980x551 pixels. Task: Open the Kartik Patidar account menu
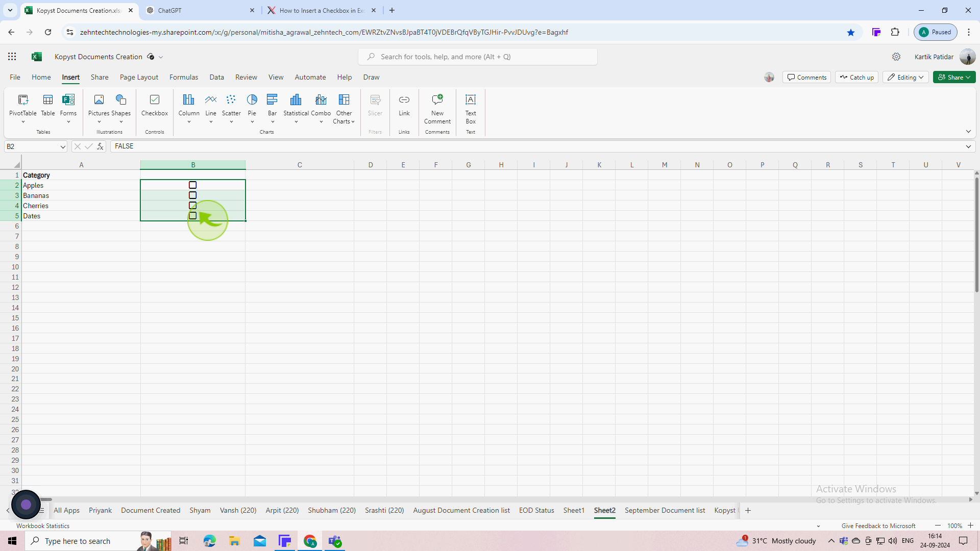coord(945,57)
